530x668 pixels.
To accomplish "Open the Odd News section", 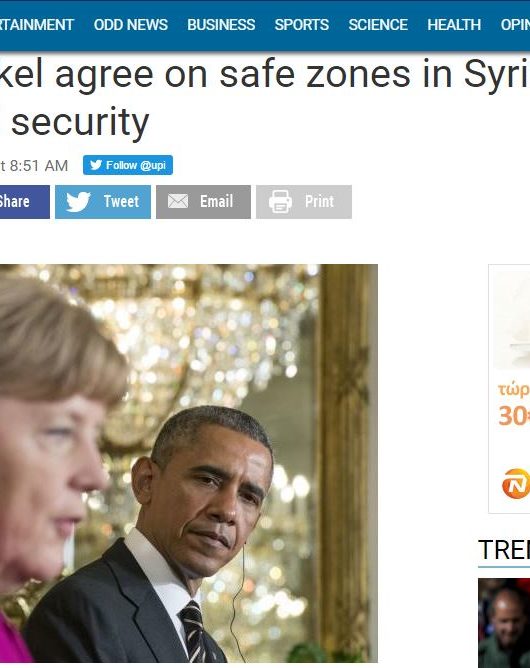I will tap(131, 25).
